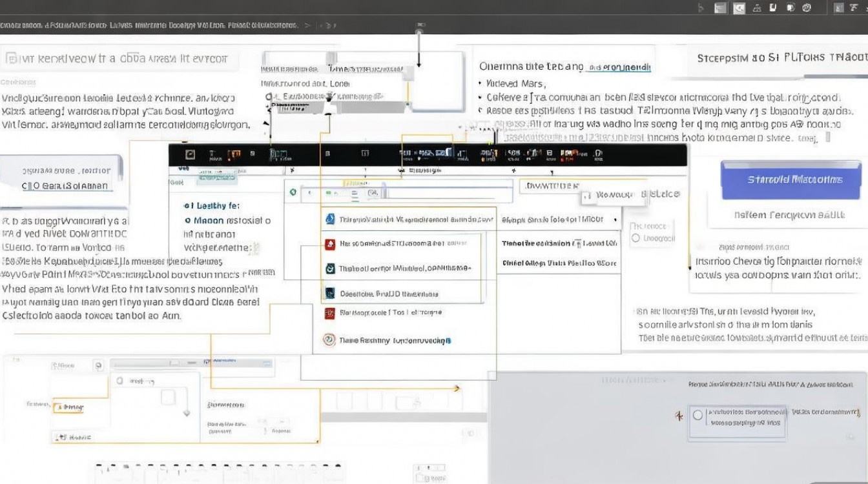This screenshot has width=868, height=484.
Task: Click the down arrow in bottom-left dialog
Action: [187, 413]
